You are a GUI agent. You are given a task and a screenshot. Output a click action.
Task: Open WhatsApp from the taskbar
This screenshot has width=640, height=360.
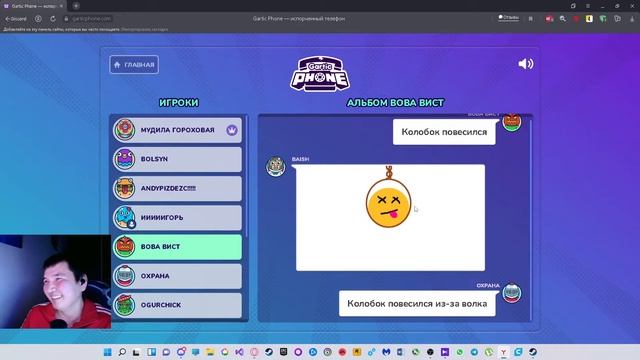pos(460,352)
